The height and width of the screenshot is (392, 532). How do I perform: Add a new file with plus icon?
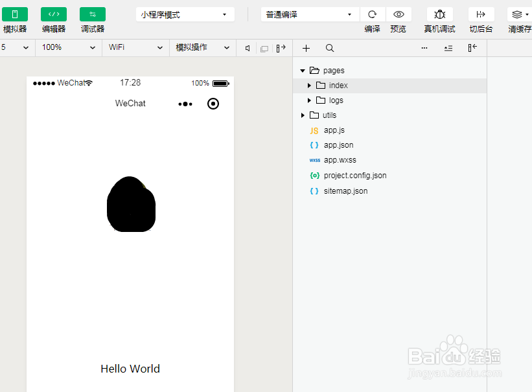[306, 48]
